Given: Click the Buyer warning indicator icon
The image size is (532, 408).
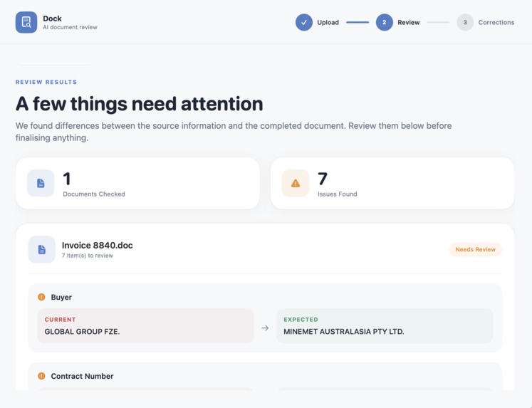Looking at the screenshot, I should pos(41,297).
